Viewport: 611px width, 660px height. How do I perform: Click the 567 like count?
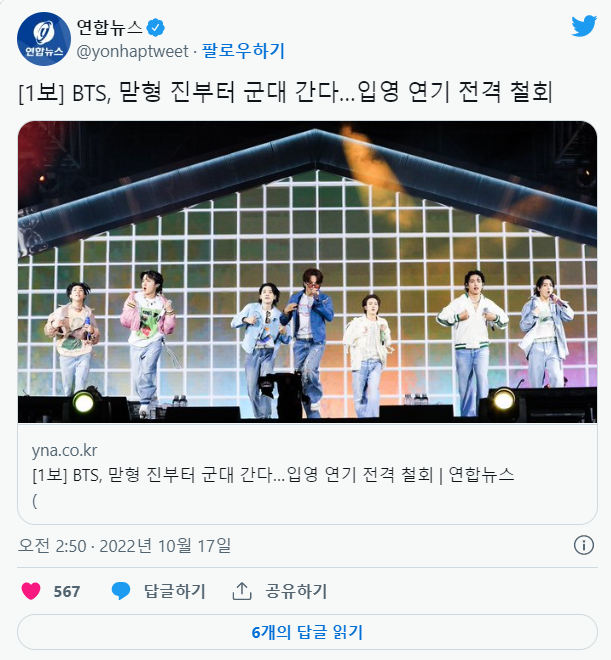[x=67, y=591]
